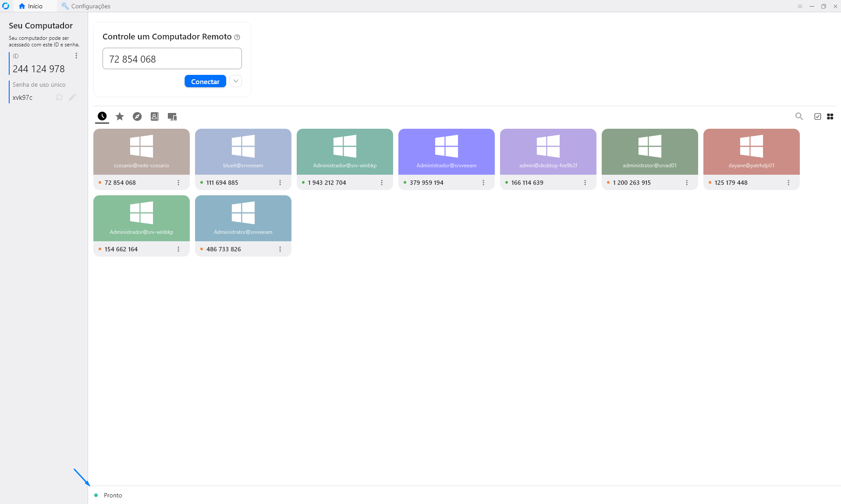Open the discovered devices compass icon
841x504 pixels.
(137, 116)
